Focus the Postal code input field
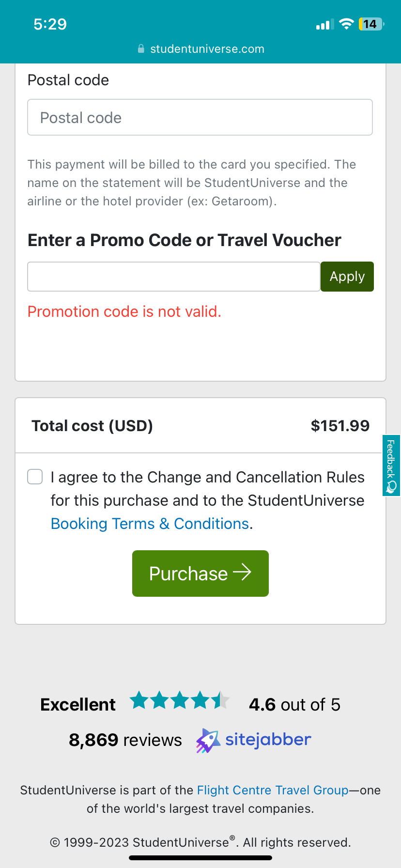 tap(200, 118)
